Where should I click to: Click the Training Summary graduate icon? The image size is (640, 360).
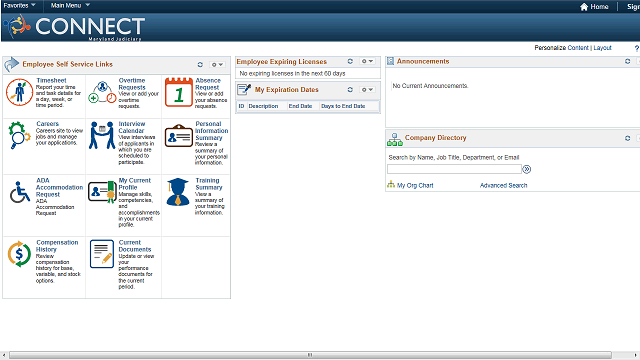pyautogui.click(x=178, y=192)
